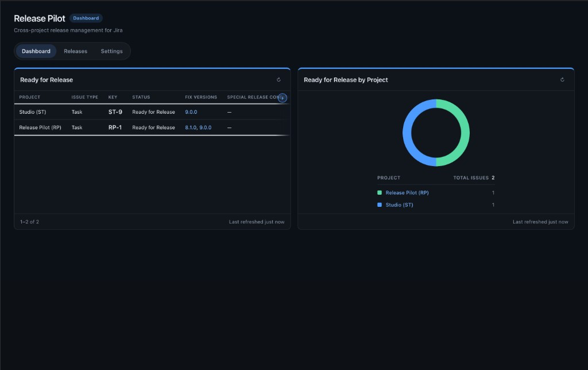Click the ISSUE TYPE column header

click(x=85, y=97)
